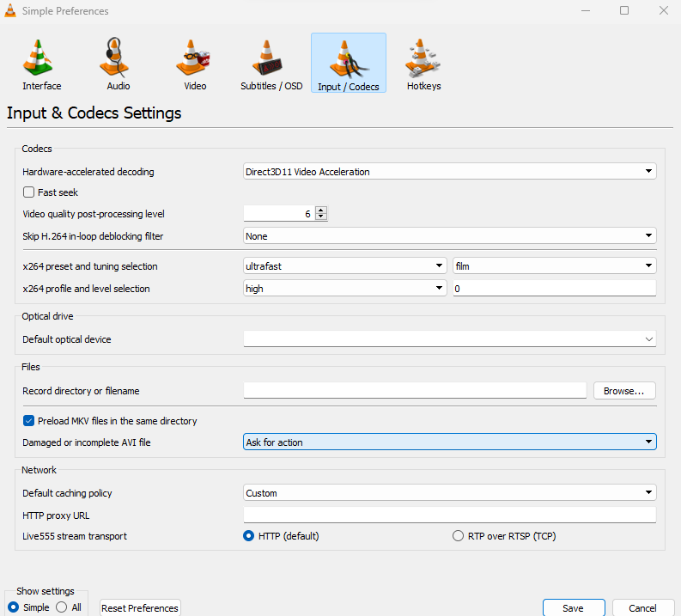Open the Interface preferences cone icon
Screen dimensions: 681x616
tap(38, 57)
